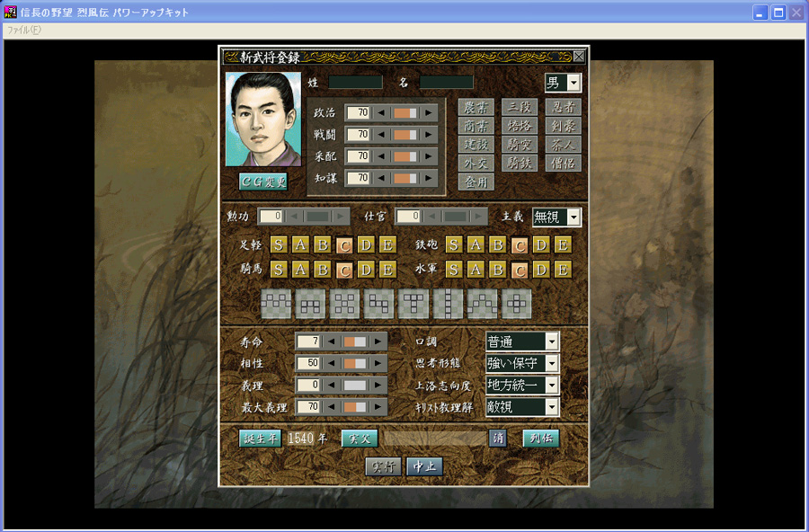Screen dimensions: 809x532
Task: Set 足軽 aptitude to S
Action: click(279, 244)
